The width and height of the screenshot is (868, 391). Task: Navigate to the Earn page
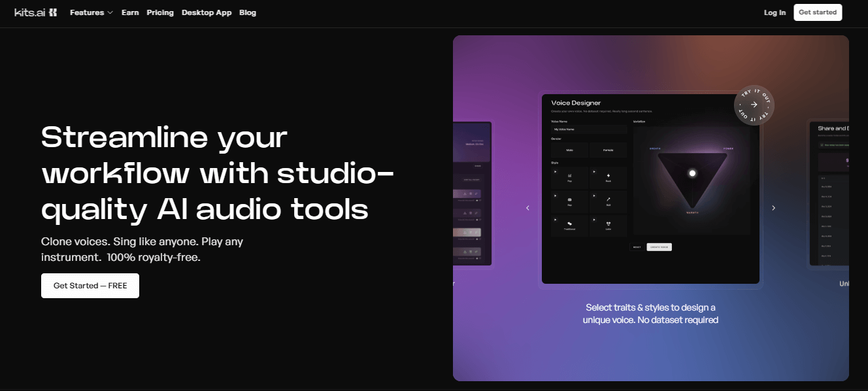[x=130, y=12]
